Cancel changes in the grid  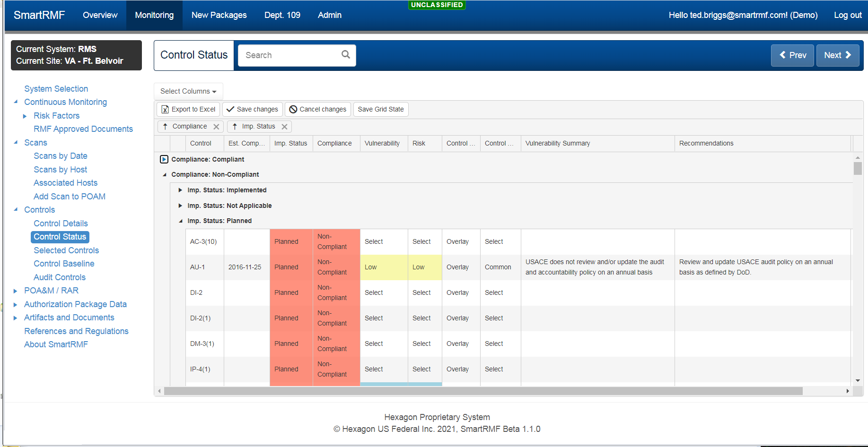pyautogui.click(x=318, y=109)
